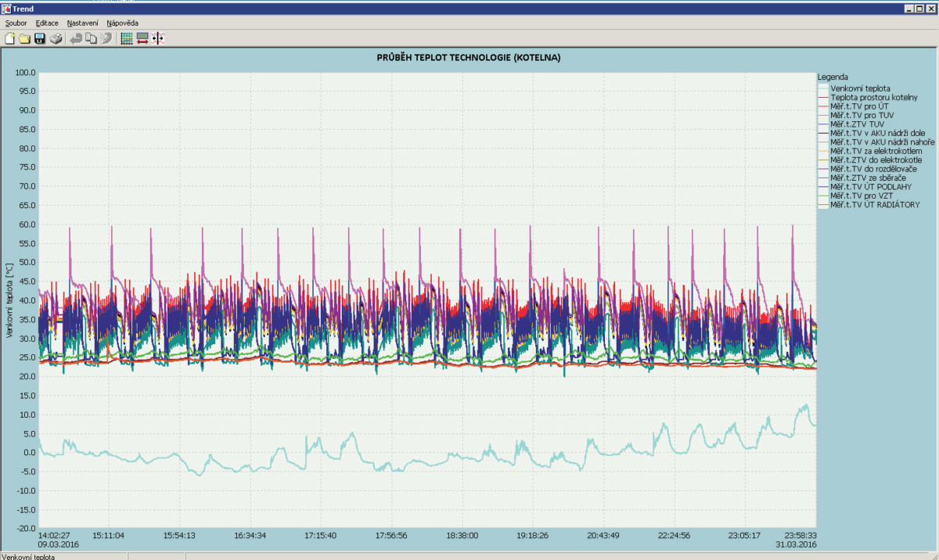Save the trend using the floppy disk icon
Image resolution: width=939 pixels, height=560 pixels.
click(x=39, y=38)
